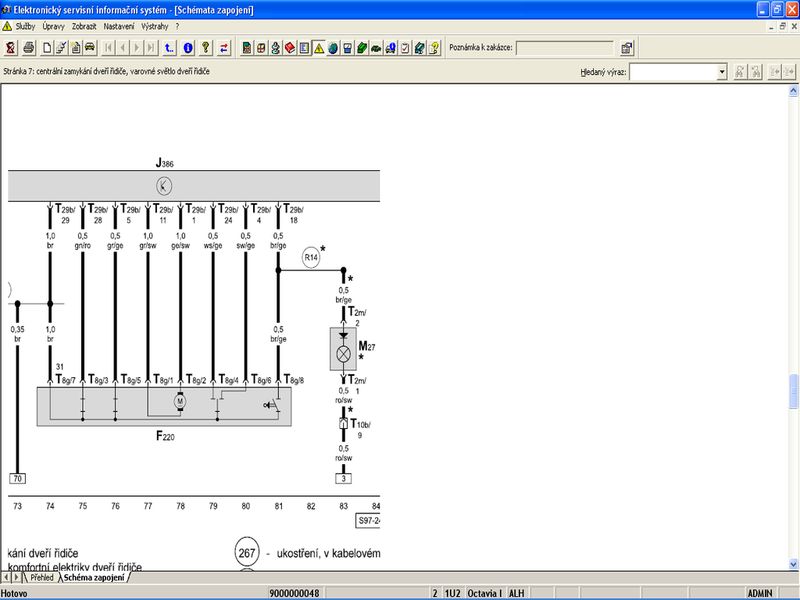Click the icon beside Poznámka k zakázce field

click(x=627, y=47)
